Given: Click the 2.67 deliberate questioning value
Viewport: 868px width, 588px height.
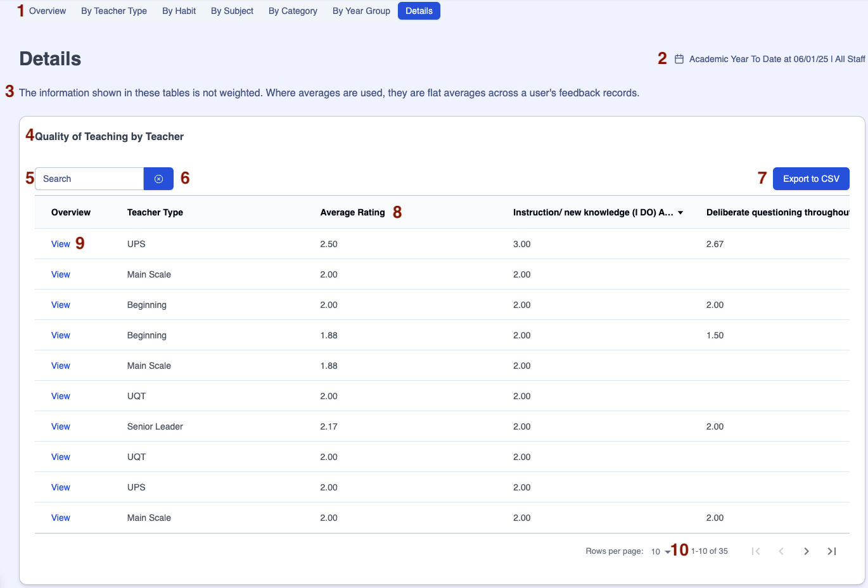Looking at the screenshot, I should [x=715, y=244].
